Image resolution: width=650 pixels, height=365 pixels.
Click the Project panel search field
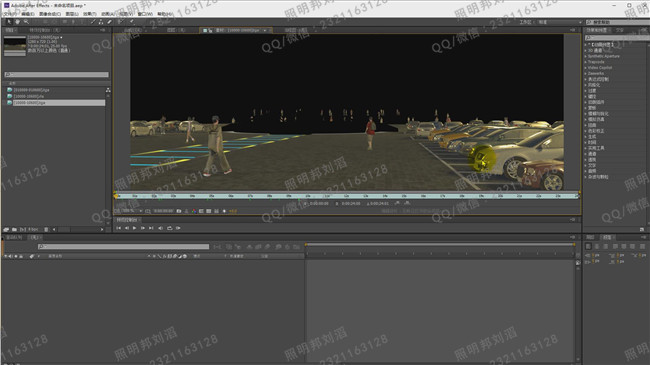coord(56,75)
